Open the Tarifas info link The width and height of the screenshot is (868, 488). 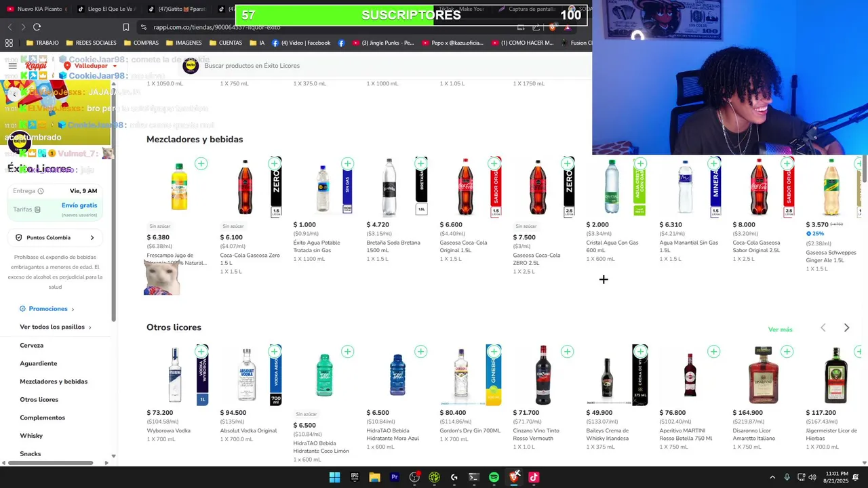[x=27, y=209]
